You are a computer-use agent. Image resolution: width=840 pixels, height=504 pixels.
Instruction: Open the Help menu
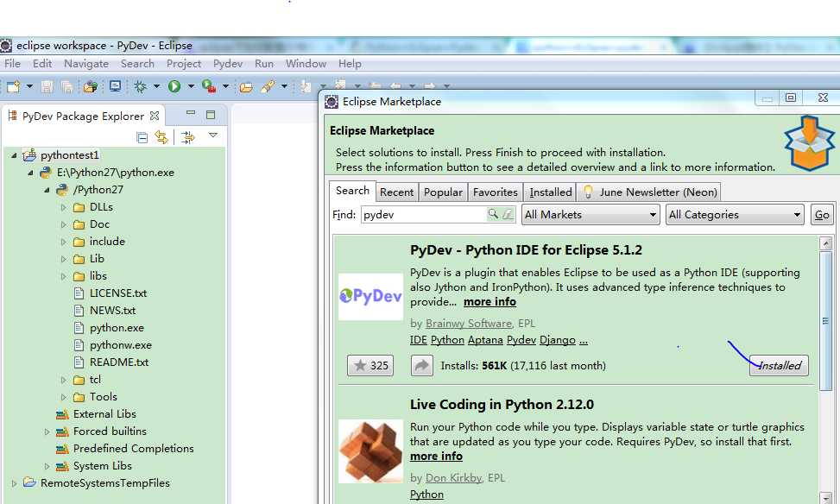coord(350,63)
